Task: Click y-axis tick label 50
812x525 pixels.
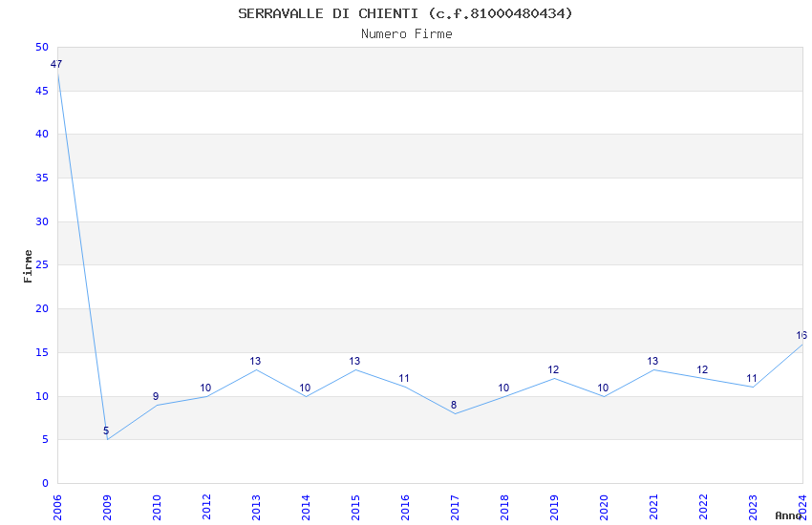Action: click(42, 47)
